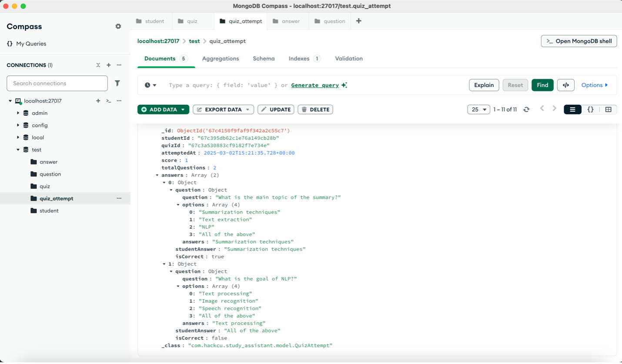This screenshot has height=364, width=622.
Task: Collapse localhost:27017 connection tree
Action: [10, 101]
